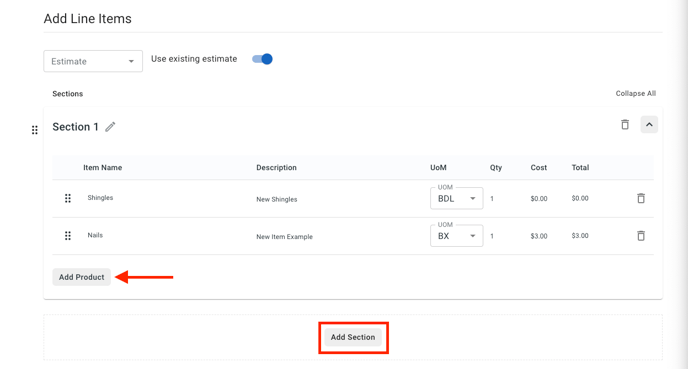Collapse Section 1 with the chevron button

649,125
